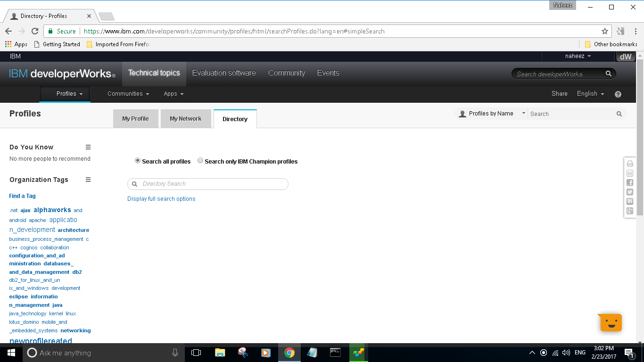
Task: Click the Profiles by Name Search field
Action: pos(572,114)
